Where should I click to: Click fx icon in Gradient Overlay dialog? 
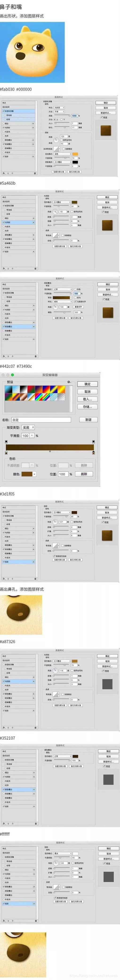(4, 356)
